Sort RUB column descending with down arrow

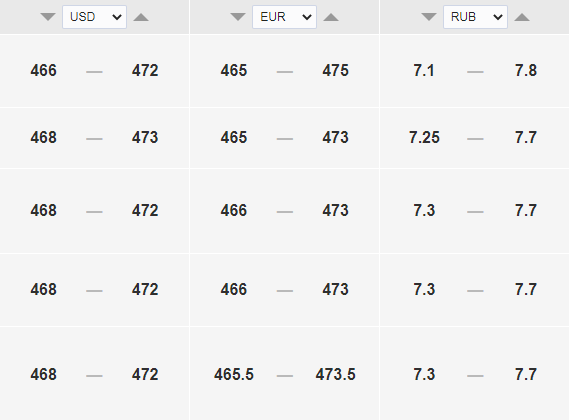pos(429,17)
